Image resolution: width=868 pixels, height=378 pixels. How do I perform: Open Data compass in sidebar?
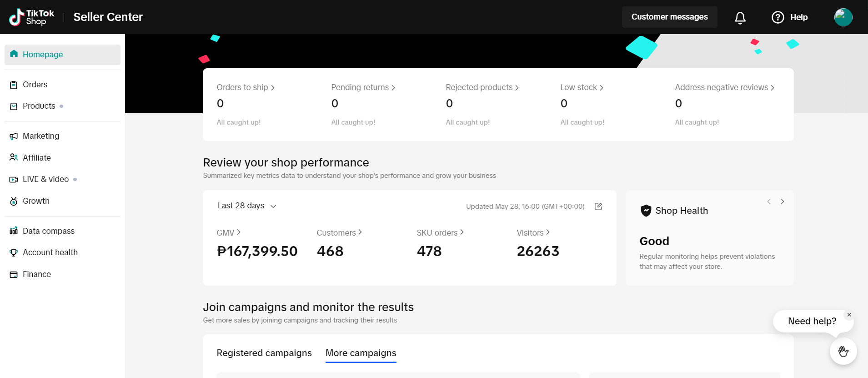(x=48, y=231)
